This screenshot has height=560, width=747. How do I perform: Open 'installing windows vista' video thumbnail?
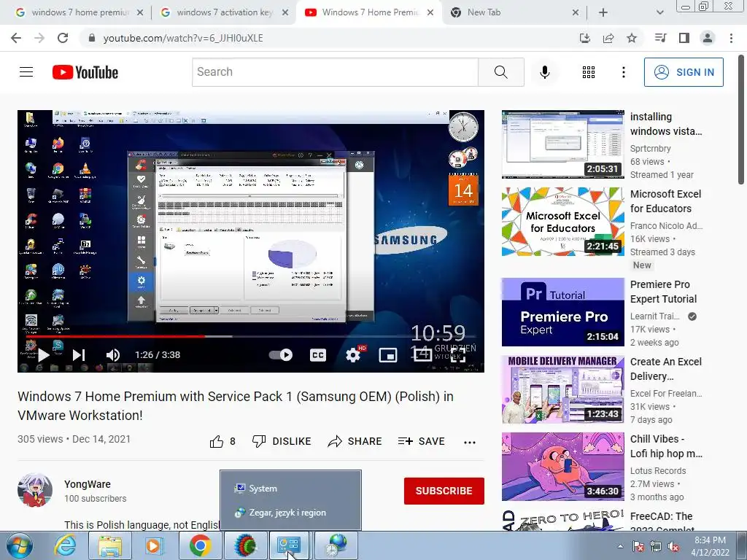coord(563,144)
